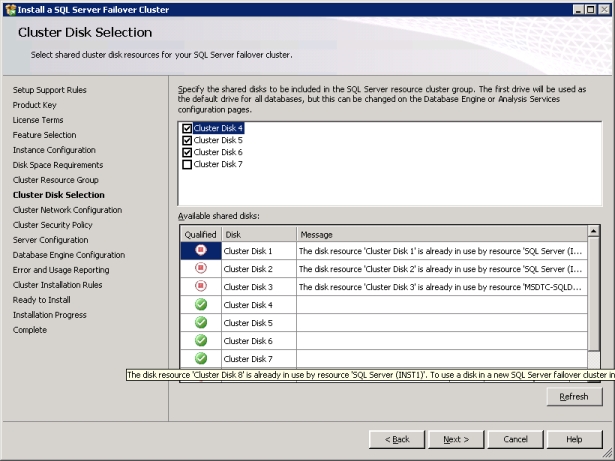This screenshot has width=615, height=461.
Task: Click the scroll up arrow of disk table
Action: tap(593, 231)
